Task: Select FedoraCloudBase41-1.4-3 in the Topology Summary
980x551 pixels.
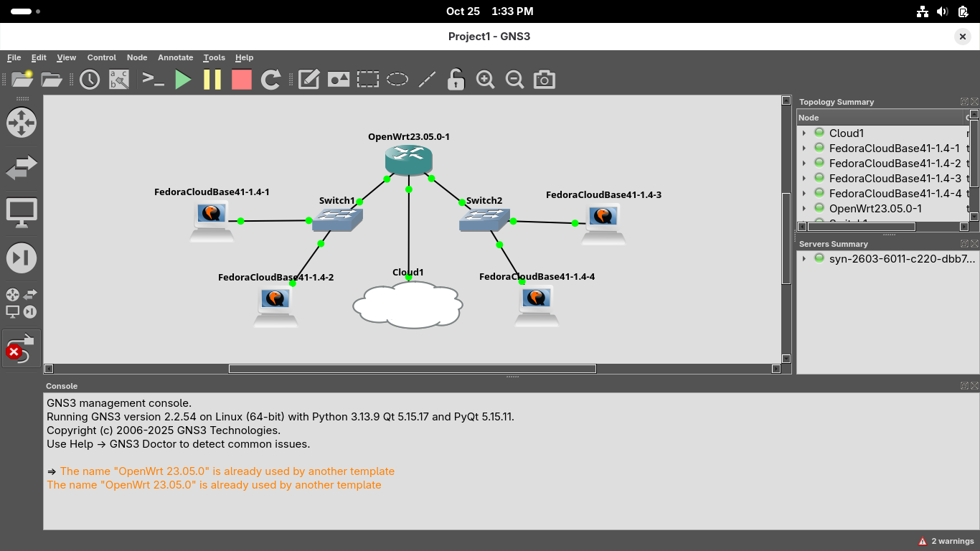Action: [x=895, y=179]
